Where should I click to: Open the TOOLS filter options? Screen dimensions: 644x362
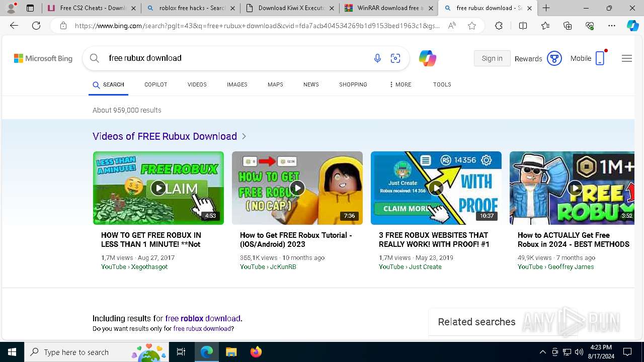pos(442,84)
